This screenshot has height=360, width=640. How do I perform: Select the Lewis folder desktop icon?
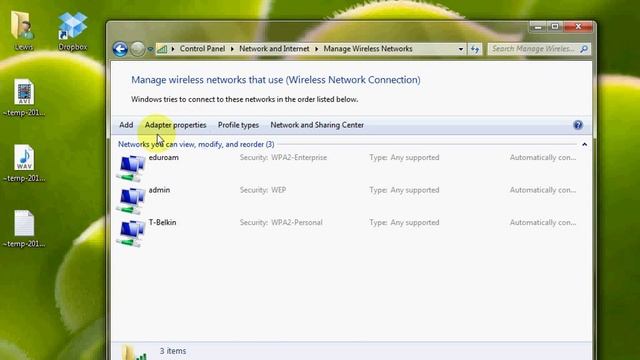(x=23, y=31)
